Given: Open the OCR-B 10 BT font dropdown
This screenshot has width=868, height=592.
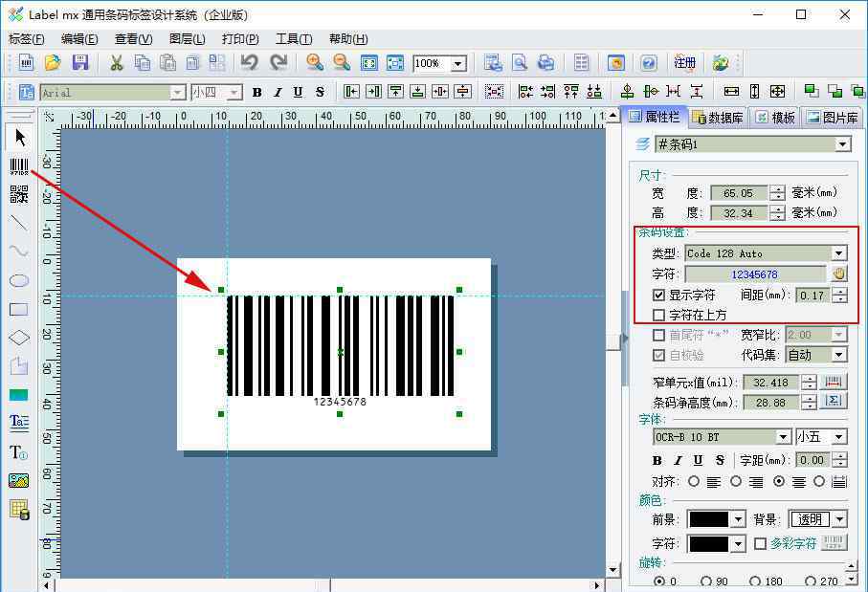Looking at the screenshot, I should (783, 437).
